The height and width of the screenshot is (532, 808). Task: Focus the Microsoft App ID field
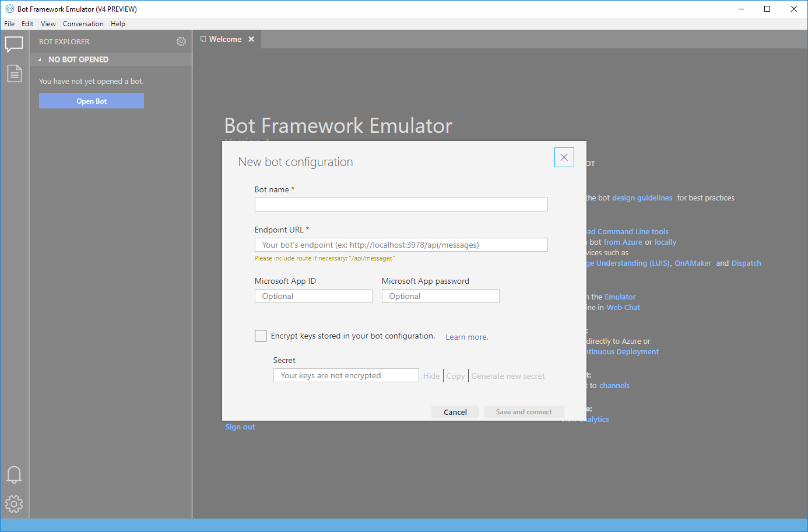314,296
